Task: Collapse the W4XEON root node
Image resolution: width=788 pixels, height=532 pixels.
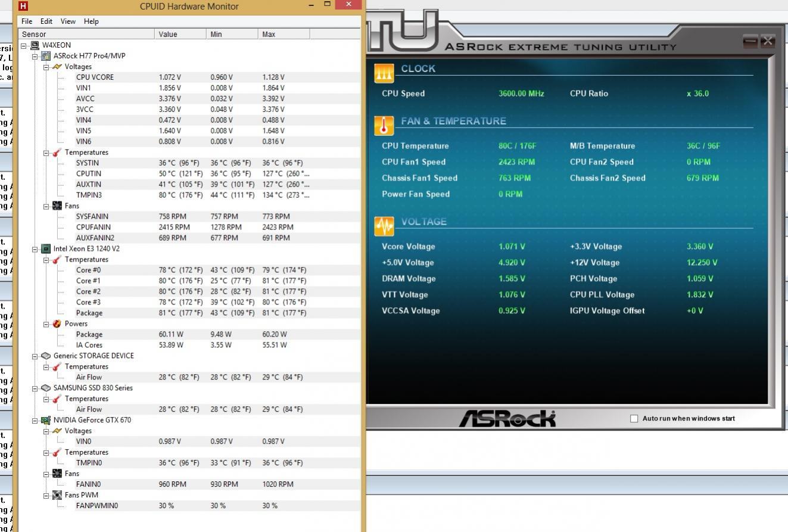Action: pyautogui.click(x=23, y=45)
